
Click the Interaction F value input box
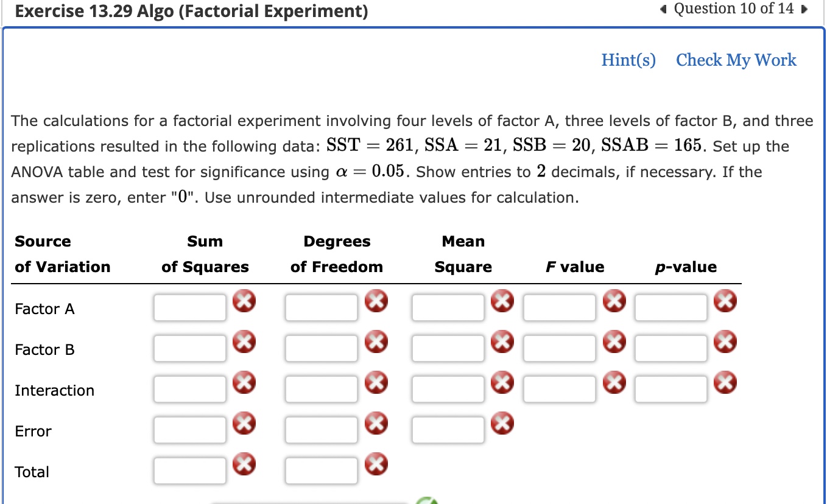pyautogui.click(x=559, y=389)
